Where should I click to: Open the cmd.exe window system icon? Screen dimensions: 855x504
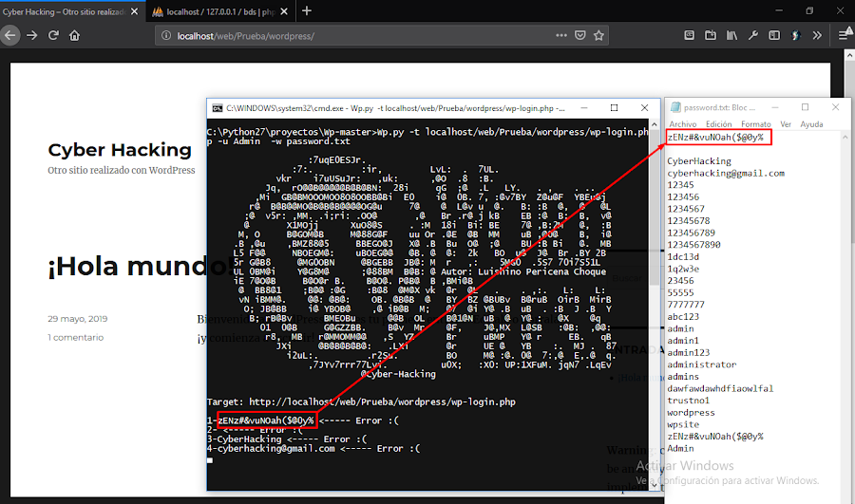[x=217, y=108]
